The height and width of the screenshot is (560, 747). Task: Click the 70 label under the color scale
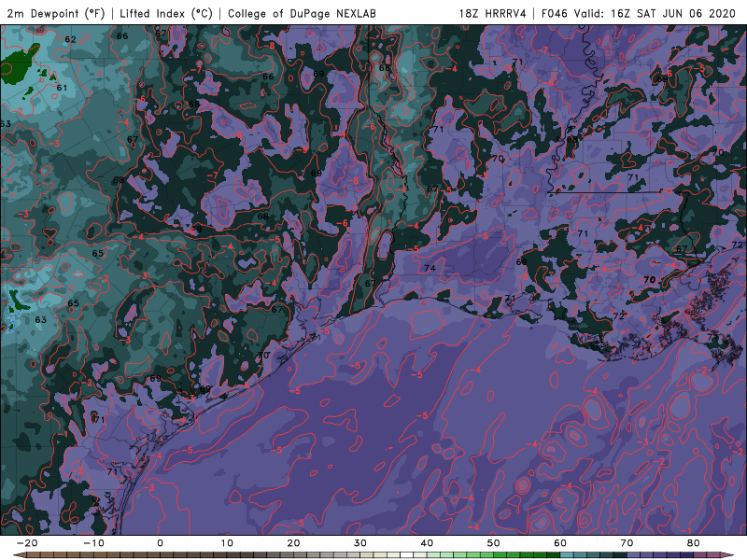tap(627, 543)
